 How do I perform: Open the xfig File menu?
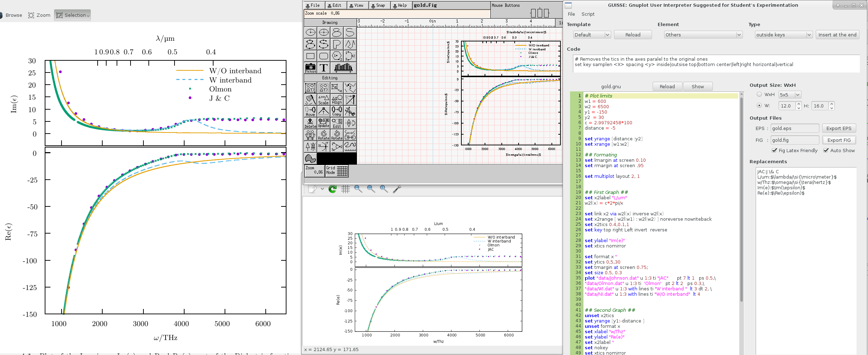(314, 5)
